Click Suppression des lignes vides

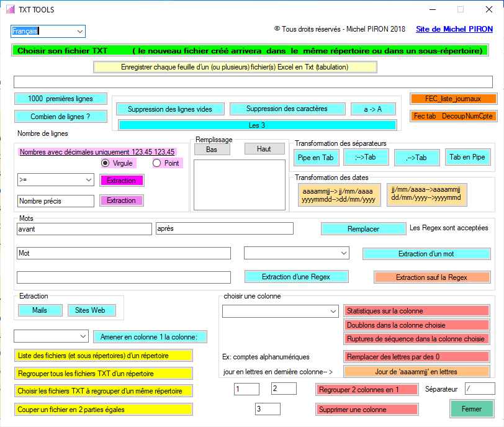pyautogui.click(x=170, y=109)
